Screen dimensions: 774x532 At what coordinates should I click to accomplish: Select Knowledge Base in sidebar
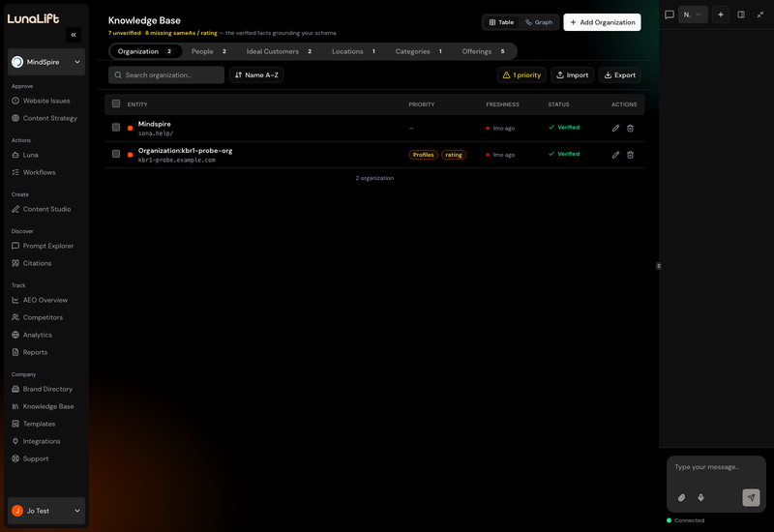coord(46,406)
